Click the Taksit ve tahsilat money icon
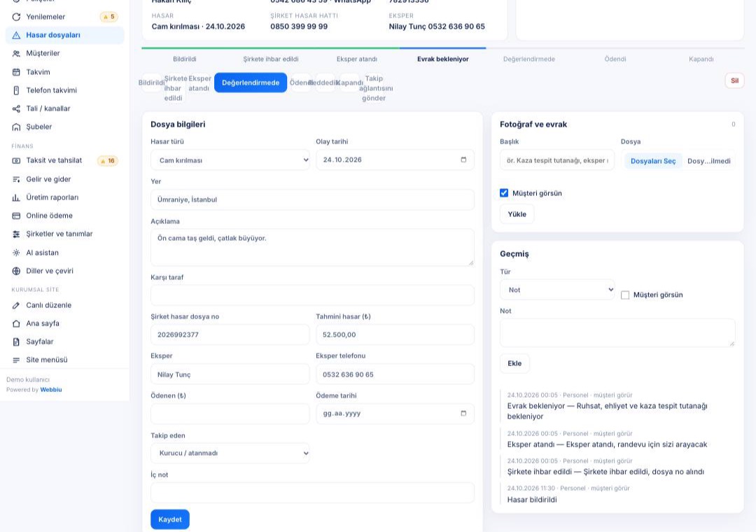This screenshot has height=532, width=756. pyautogui.click(x=16, y=160)
